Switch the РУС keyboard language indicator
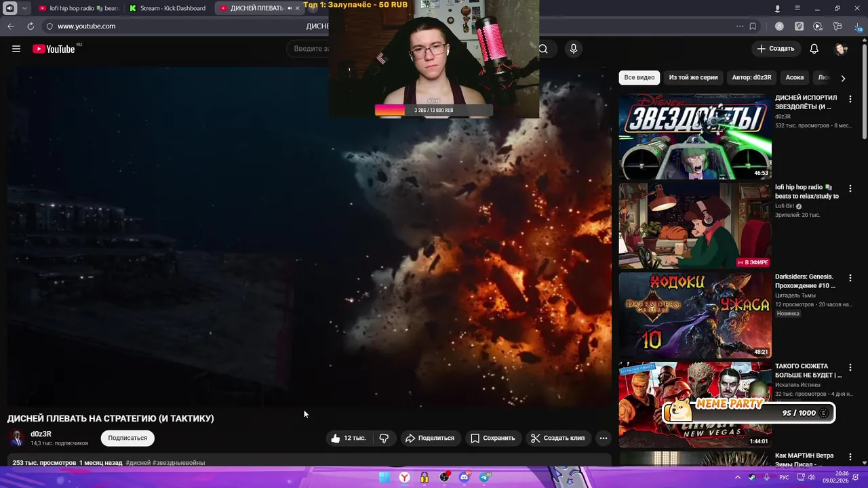The image size is (868, 488). 784,477
